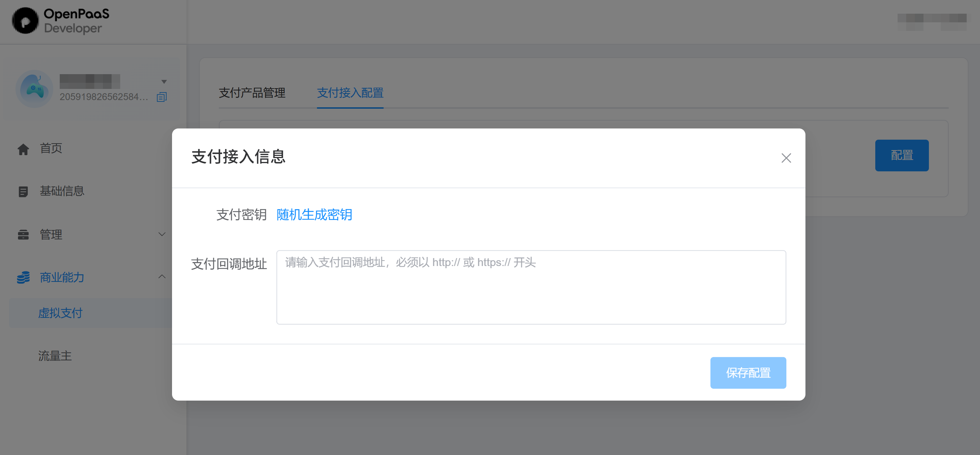Open the account switcher dropdown arrow

(164, 81)
